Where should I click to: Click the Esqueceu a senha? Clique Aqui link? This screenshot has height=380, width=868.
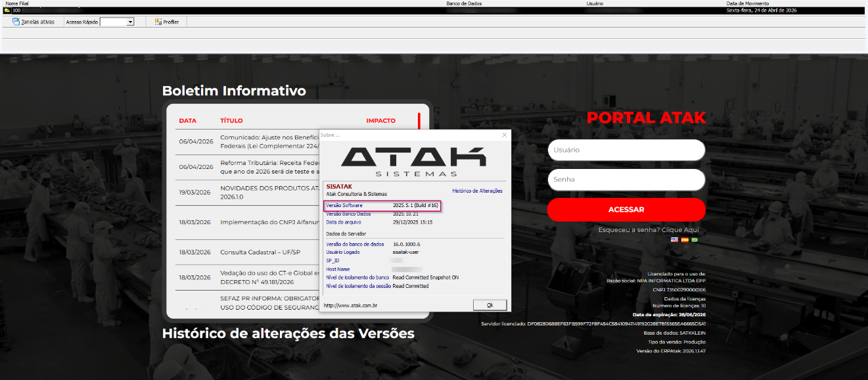pos(649,230)
